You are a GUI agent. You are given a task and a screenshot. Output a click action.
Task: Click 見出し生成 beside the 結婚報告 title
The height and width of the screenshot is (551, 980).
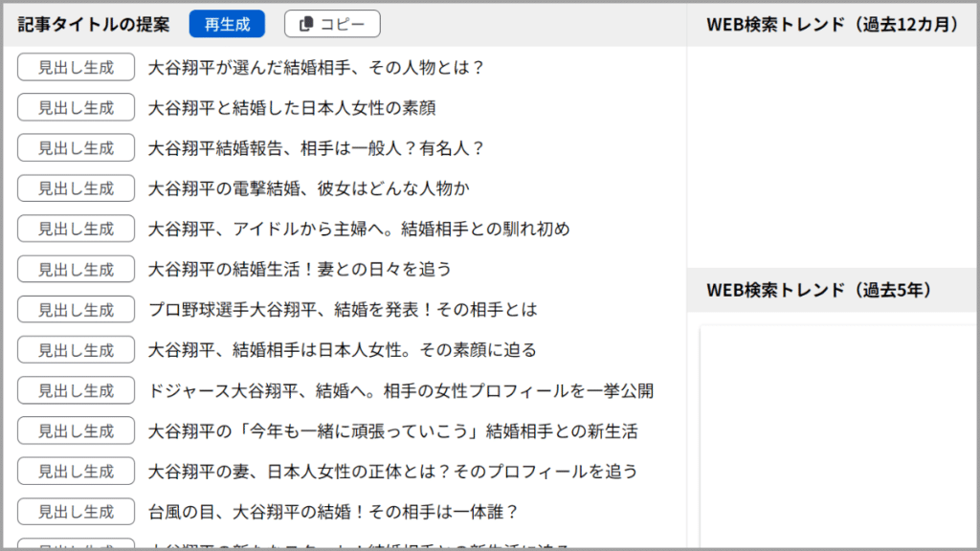click(76, 147)
